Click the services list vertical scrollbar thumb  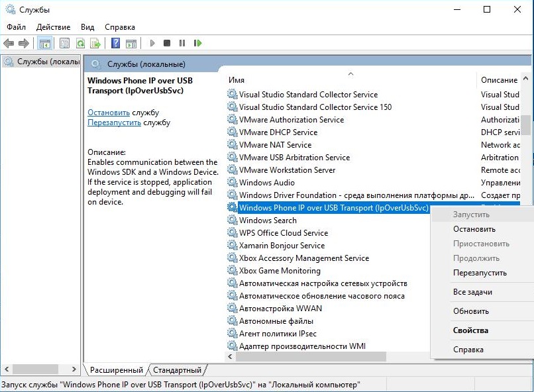click(x=526, y=125)
